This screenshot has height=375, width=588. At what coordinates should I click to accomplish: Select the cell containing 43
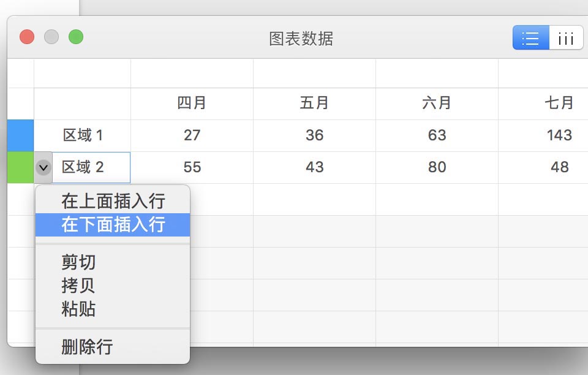pyautogui.click(x=314, y=167)
